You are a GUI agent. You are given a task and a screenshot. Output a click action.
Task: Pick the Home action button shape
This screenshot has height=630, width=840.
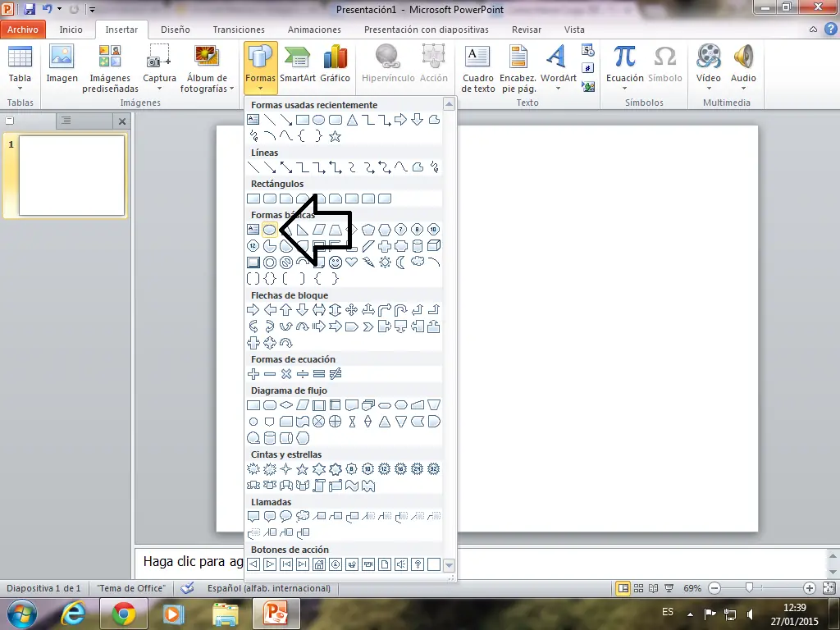click(x=319, y=564)
